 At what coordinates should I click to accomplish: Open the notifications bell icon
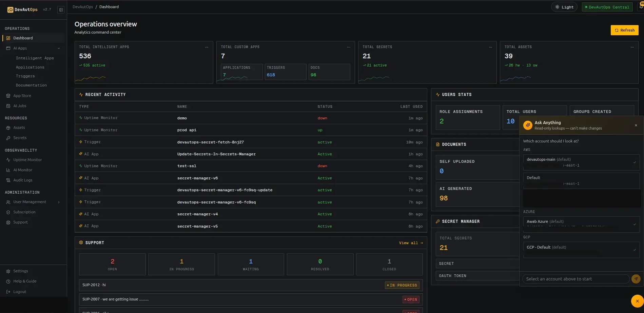point(641,7)
